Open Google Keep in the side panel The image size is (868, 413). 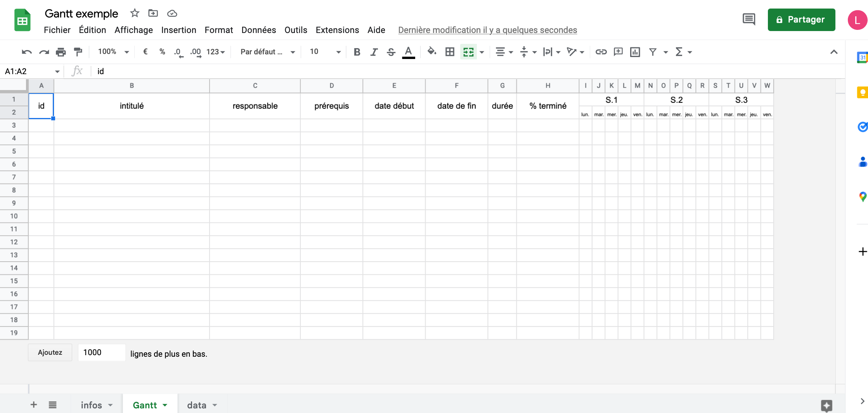(x=862, y=93)
